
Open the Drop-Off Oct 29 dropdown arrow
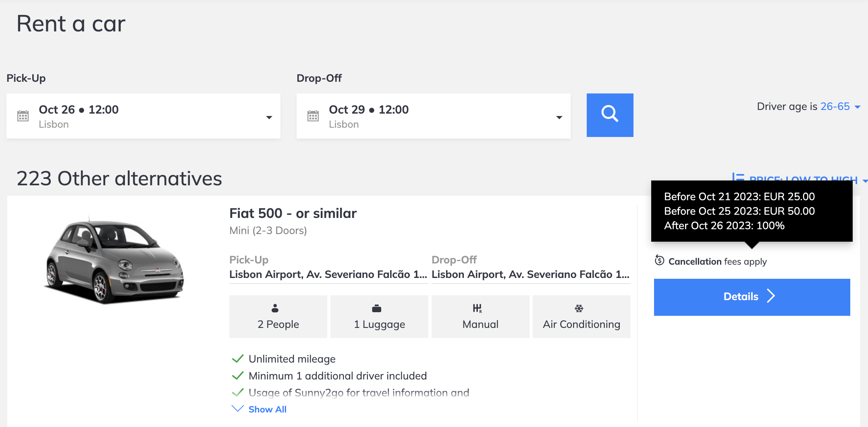coord(559,117)
